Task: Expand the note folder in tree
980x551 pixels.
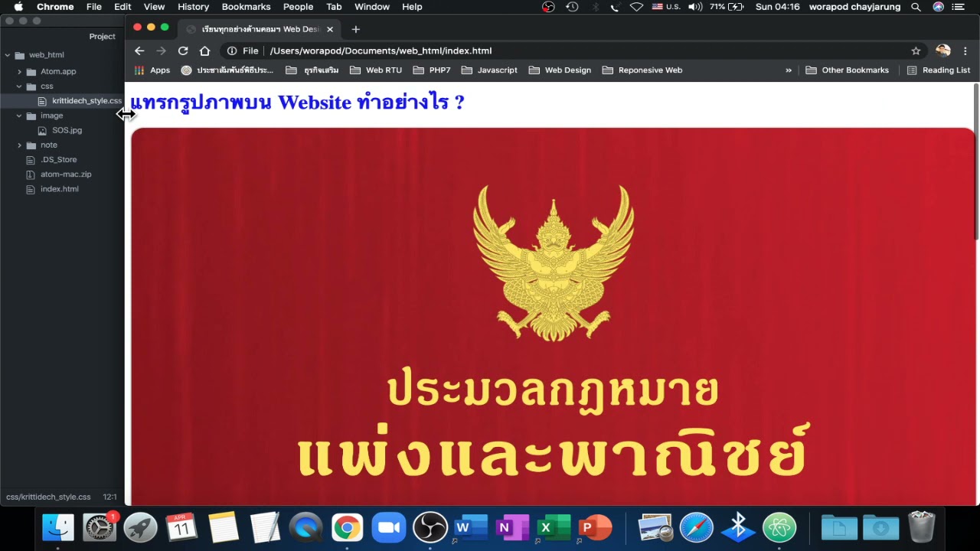Action: click(x=19, y=145)
